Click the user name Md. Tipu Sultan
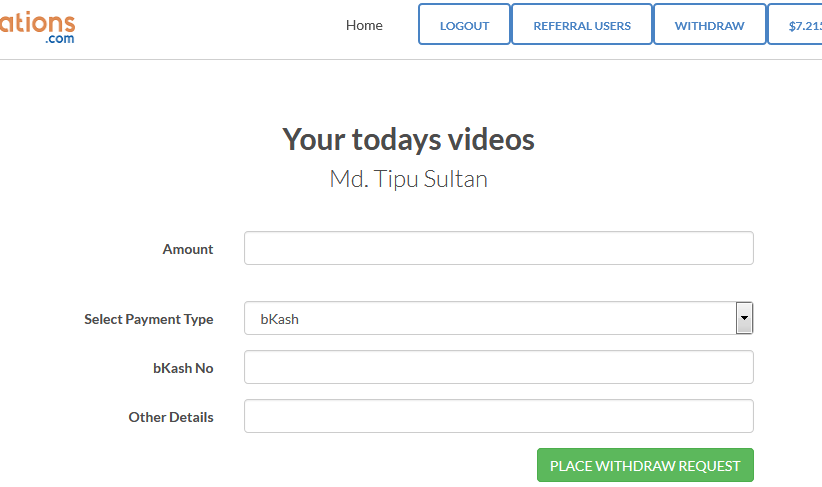Screen dimensions: 822x487 pyautogui.click(x=408, y=179)
